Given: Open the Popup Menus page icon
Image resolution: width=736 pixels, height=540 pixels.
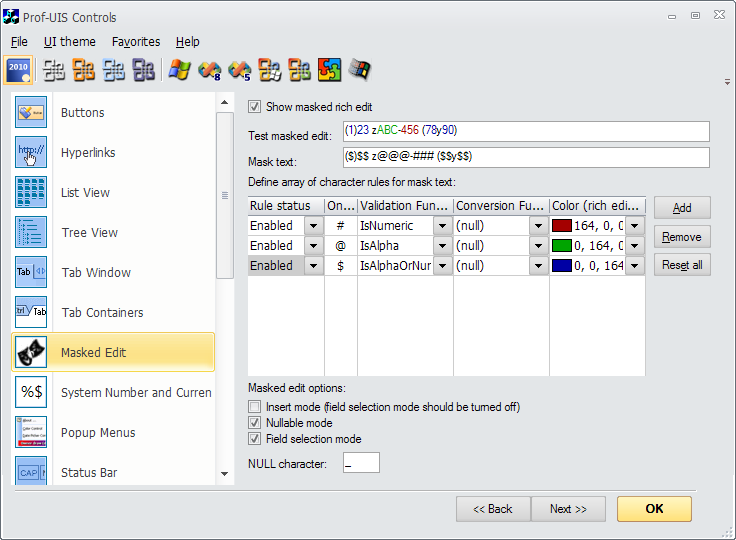Looking at the screenshot, I should (31, 432).
